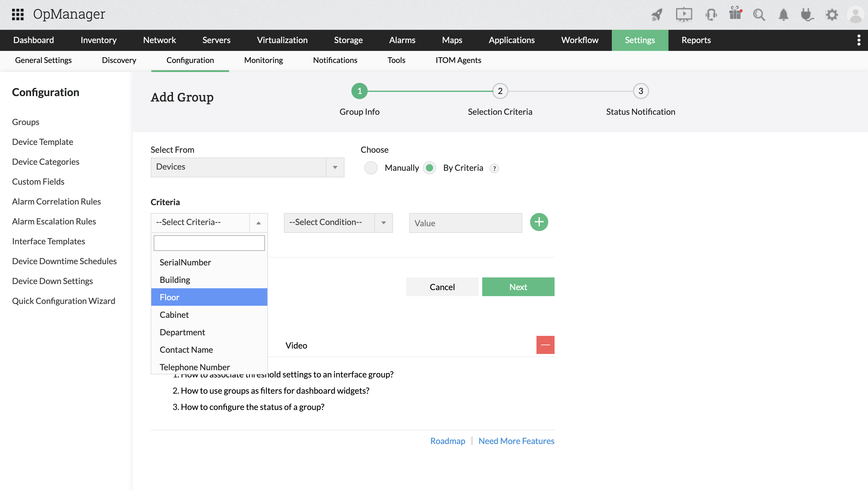The height and width of the screenshot is (491, 868).
Task: Open the Monitoring settings subtab
Action: tap(263, 60)
